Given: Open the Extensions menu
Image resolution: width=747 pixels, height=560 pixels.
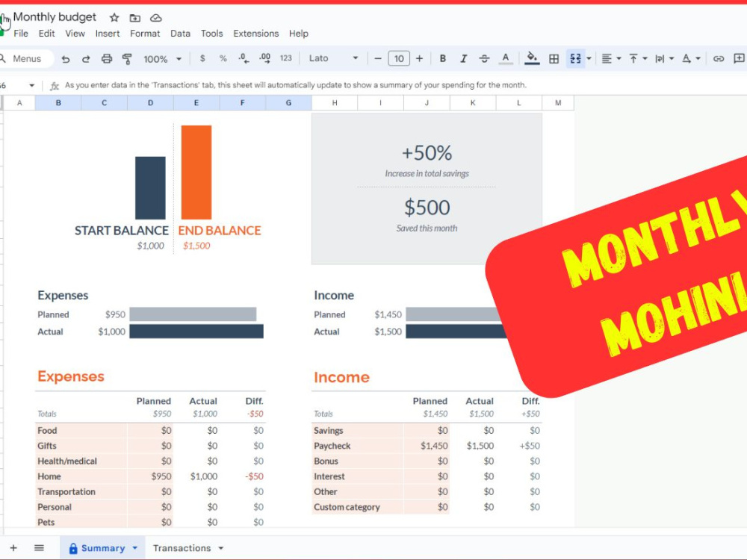Looking at the screenshot, I should tap(255, 34).
